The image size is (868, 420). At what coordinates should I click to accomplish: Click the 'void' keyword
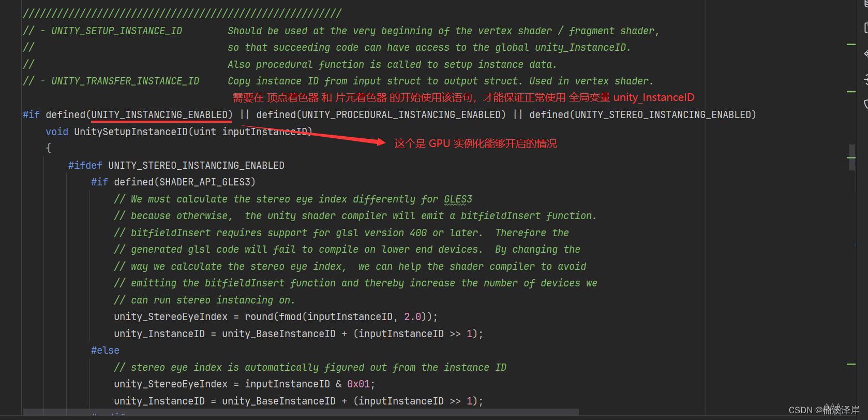pyautogui.click(x=57, y=132)
